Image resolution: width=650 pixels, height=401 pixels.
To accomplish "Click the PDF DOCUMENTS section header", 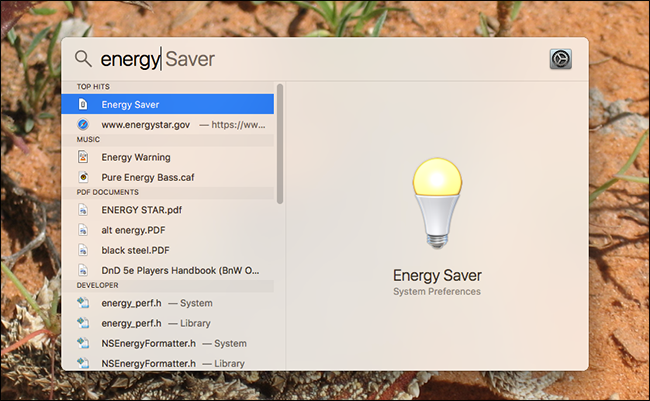I will pyautogui.click(x=108, y=192).
